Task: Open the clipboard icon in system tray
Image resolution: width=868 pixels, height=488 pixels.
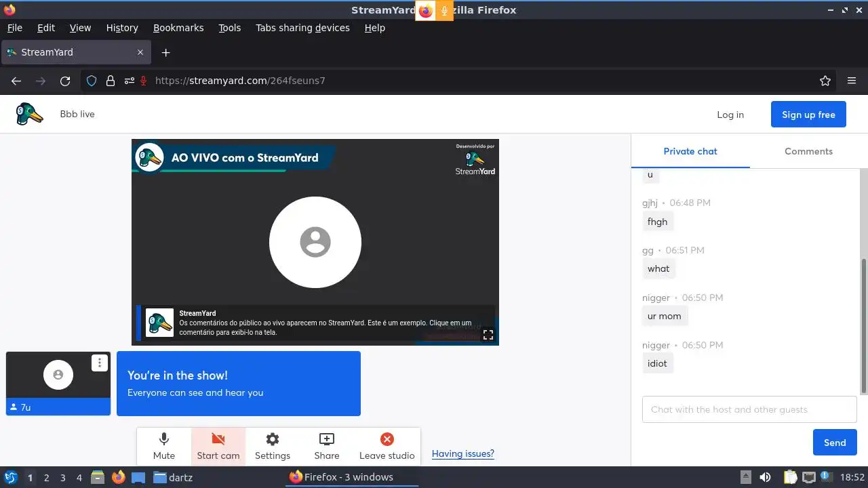Action: point(790,477)
